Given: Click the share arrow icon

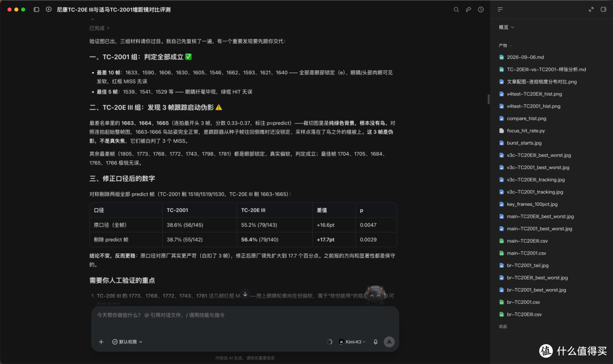Looking at the screenshot, I should click(468, 10).
